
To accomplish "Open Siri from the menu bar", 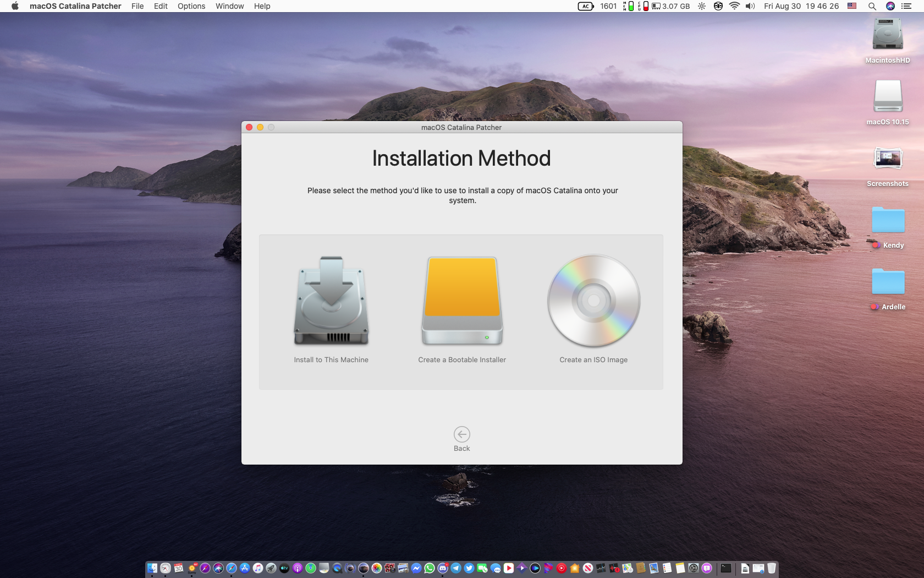I will 890,6.
